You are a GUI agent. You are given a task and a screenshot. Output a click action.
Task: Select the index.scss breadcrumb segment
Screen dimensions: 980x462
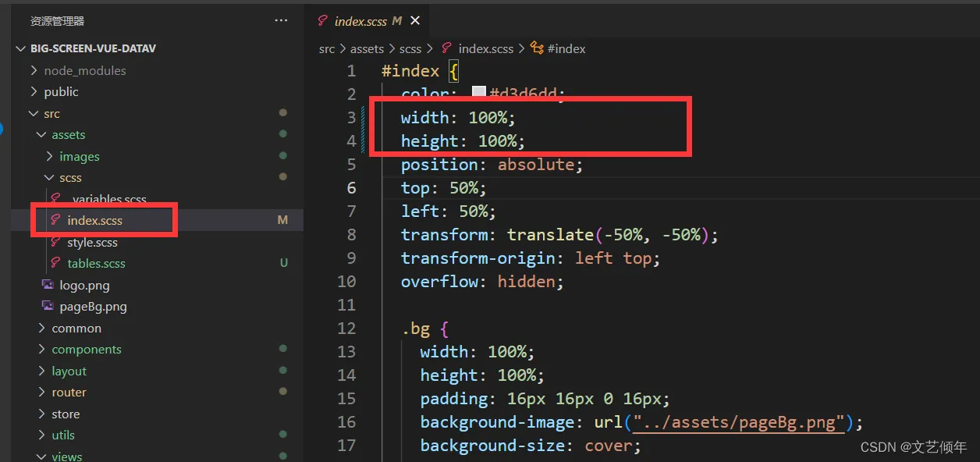coord(486,48)
